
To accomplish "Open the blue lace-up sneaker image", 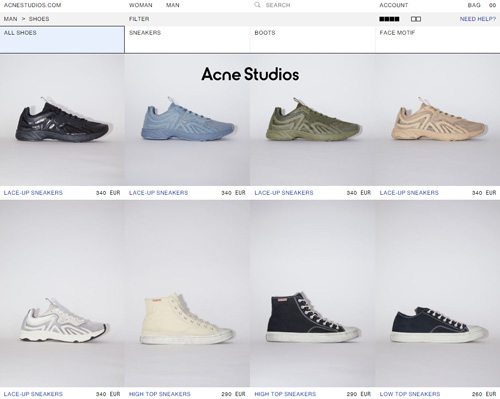I will click(x=187, y=120).
